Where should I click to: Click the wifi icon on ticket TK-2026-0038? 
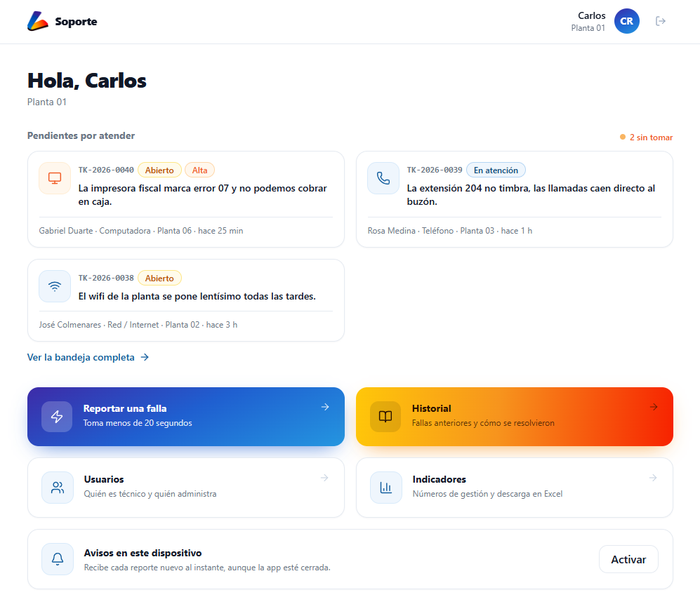pos(55,286)
